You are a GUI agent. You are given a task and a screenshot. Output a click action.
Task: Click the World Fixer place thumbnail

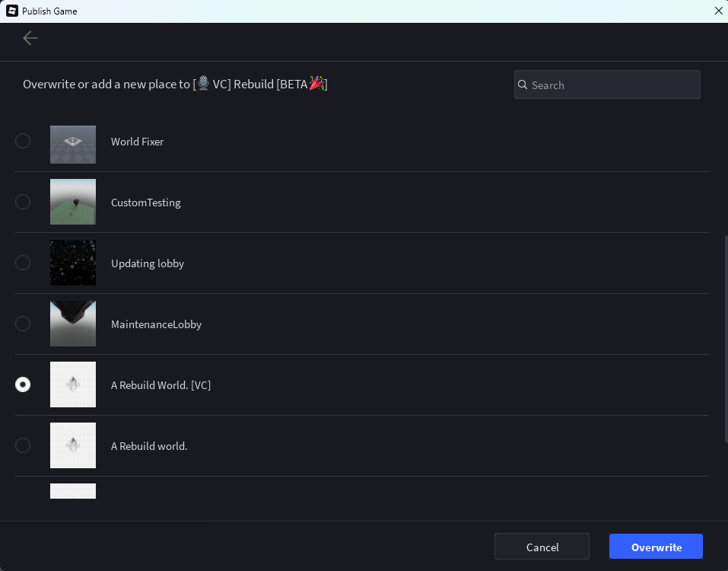click(72, 145)
